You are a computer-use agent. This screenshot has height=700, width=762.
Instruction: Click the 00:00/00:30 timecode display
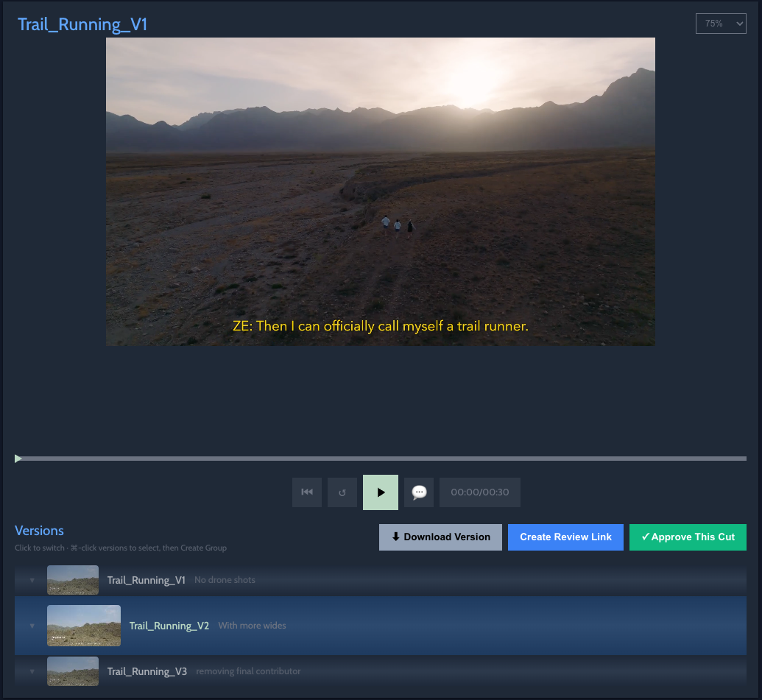click(x=480, y=492)
